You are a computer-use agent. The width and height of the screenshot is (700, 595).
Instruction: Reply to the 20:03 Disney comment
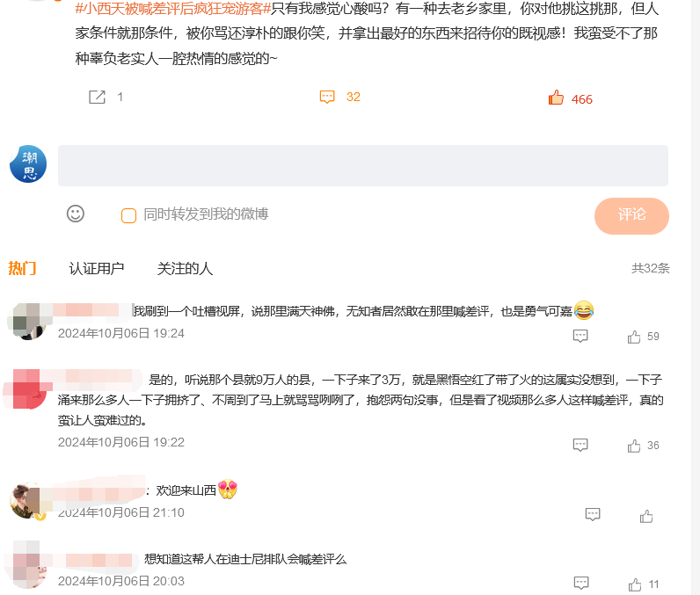(x=580, y=583)
